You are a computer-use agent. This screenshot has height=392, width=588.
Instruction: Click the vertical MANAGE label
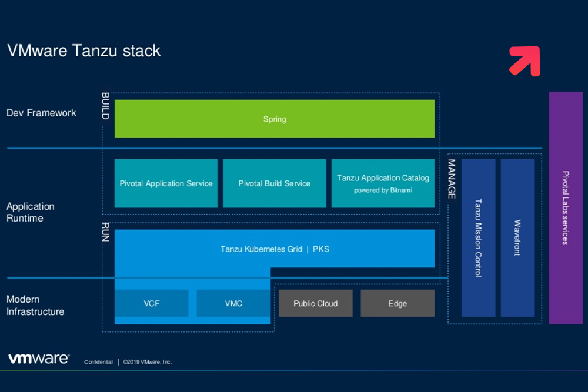pyautogui.click(x=452, y=179)
